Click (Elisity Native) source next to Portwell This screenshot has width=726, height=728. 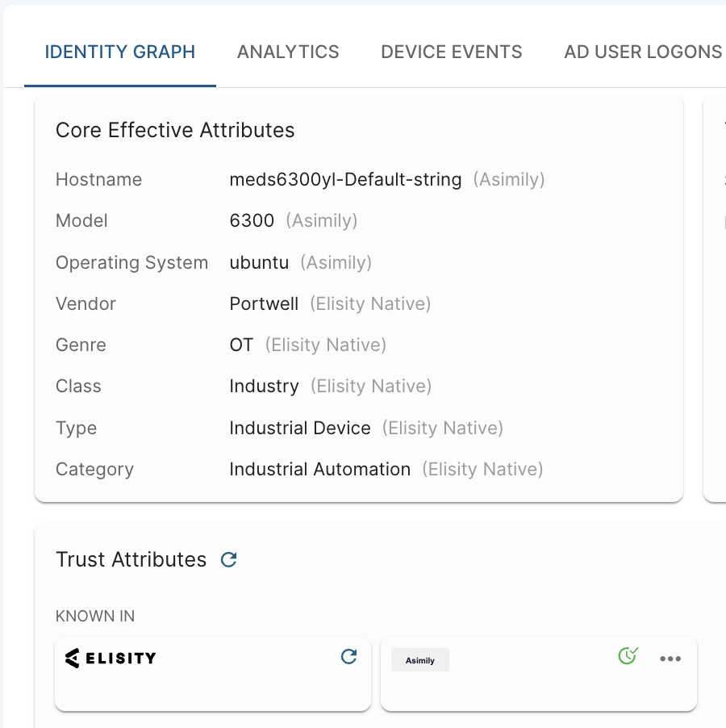point(370,304)
